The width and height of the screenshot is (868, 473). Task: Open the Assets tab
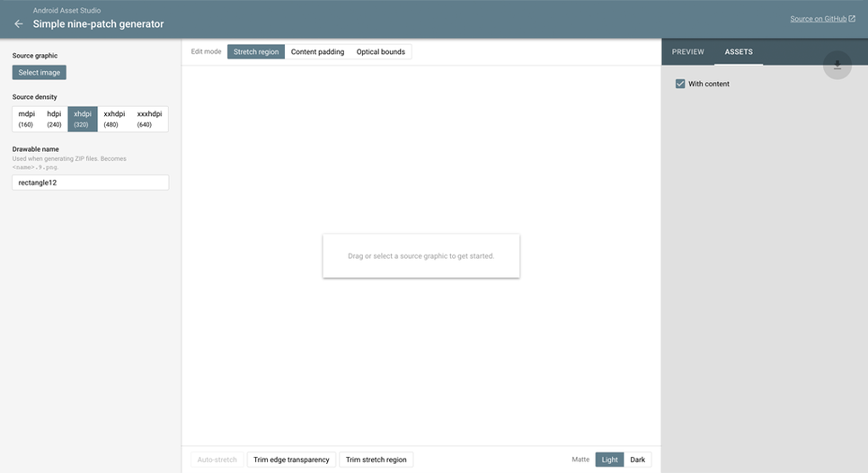pos(739,52)
